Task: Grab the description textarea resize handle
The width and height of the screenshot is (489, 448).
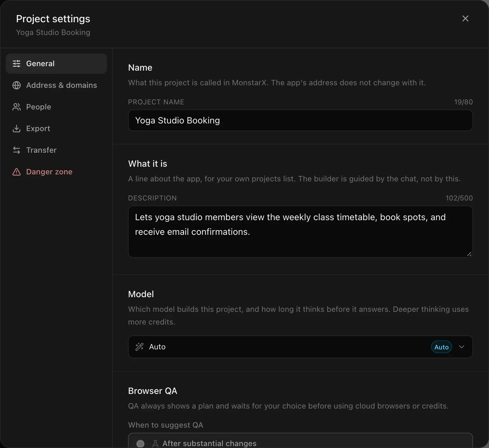Action: pos(469,254)
